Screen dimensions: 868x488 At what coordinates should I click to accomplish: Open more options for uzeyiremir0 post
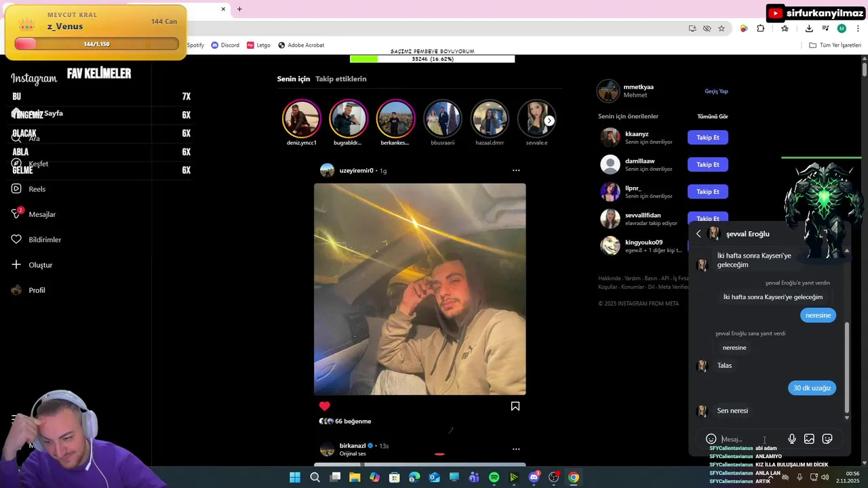(516, 171)
